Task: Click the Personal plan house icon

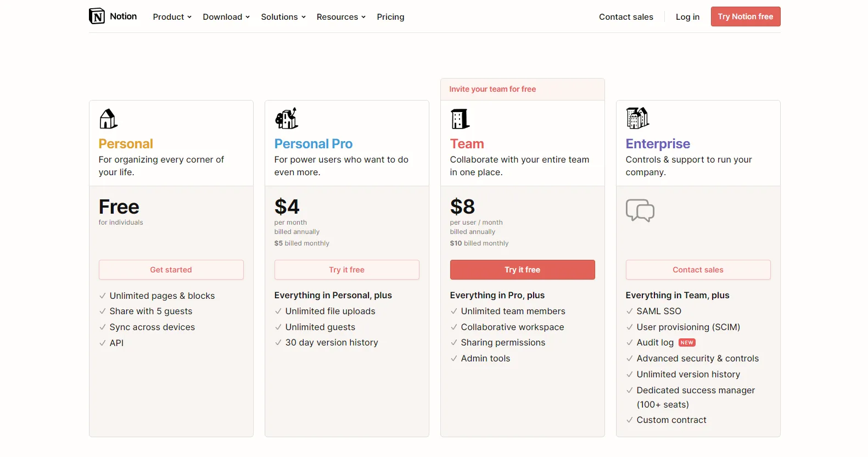Action: [x=108, y=118]
